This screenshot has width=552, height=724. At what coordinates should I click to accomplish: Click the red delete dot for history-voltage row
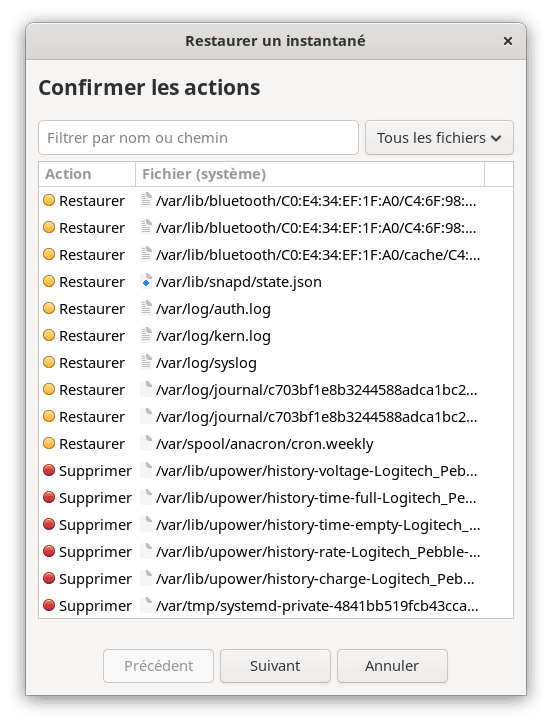[49, 470]
